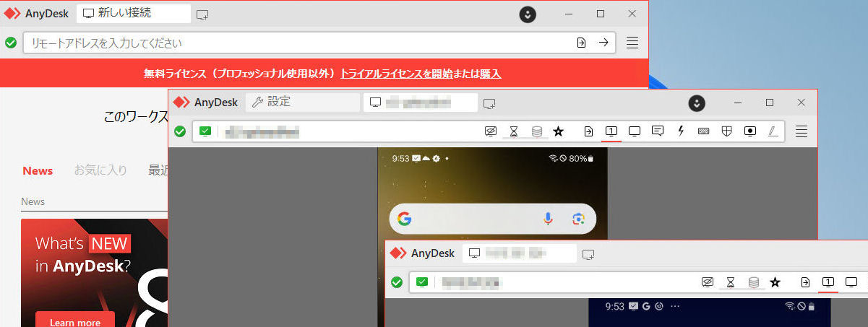Open the hamburger menu of the main AnyDesk window

coord(632,43)
